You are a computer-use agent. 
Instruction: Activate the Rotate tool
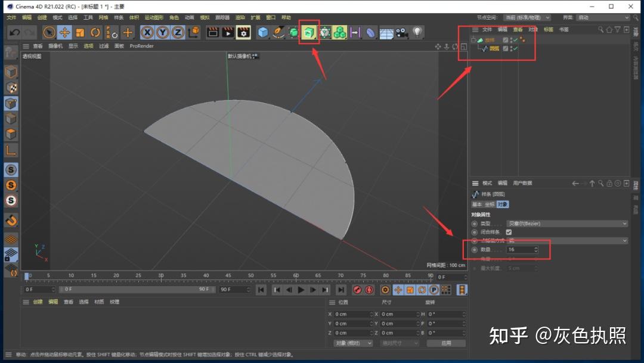point(95,32)
